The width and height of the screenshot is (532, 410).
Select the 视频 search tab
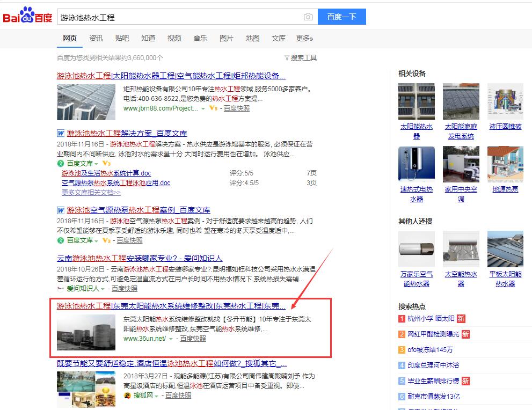point(174,38)
